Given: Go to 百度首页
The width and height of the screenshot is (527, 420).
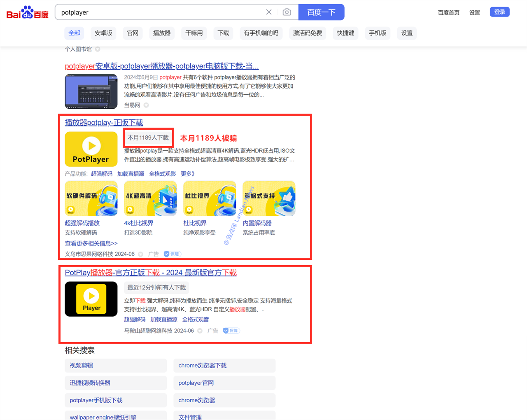Looking at the screenshot, I should (x=448, y=13).
